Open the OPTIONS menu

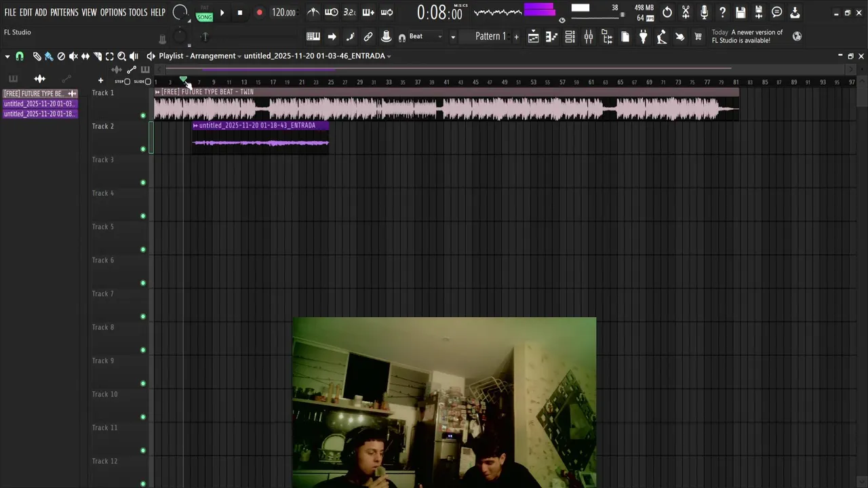coord(113,12)
